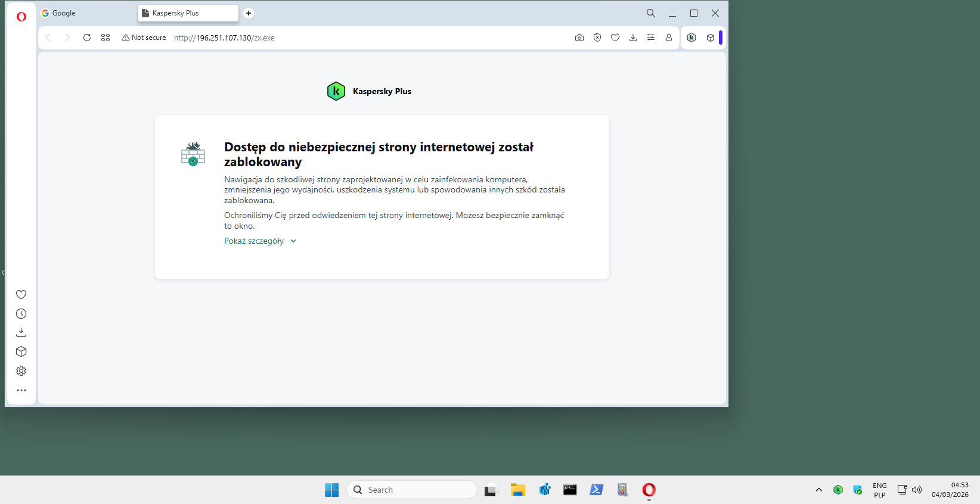Expand Pokaż szczegóły details
980x504 pixels.
[x=260, y=241]
